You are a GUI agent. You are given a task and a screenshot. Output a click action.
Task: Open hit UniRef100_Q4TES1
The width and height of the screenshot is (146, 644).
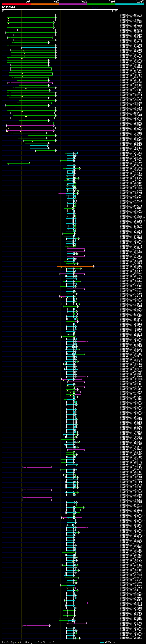click(131, 153)
